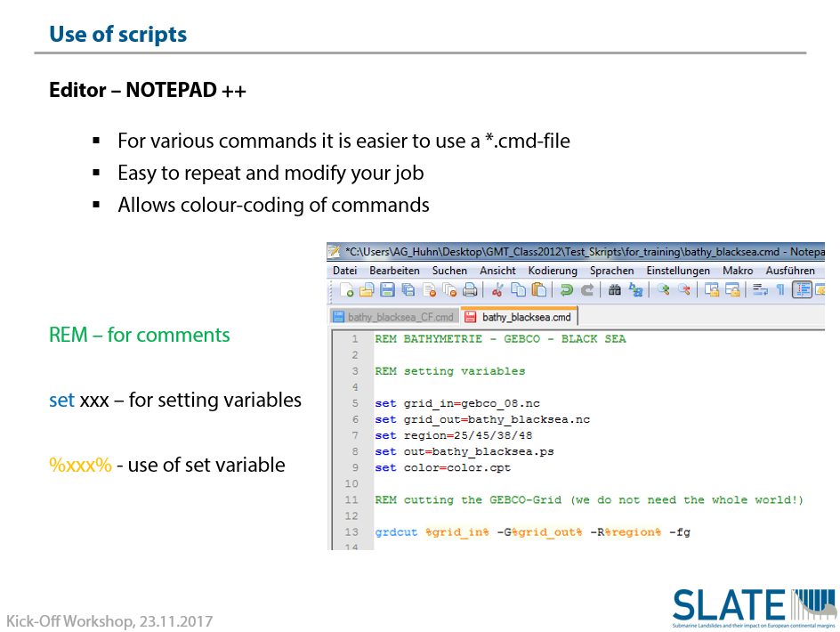840x632 pixels.
Task: Click line number 1 in the margin
Action: pyautogui.click(x=355, y=339)
